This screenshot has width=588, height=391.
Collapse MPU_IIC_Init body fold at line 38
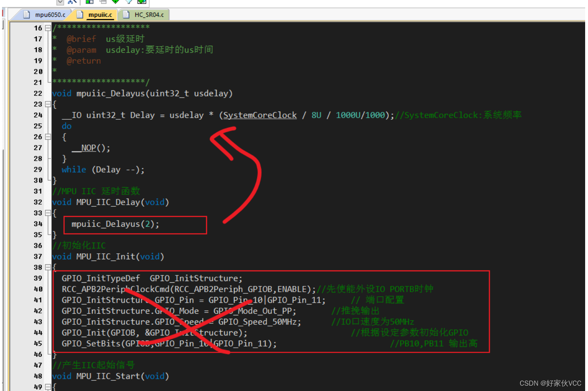[48, 267]
